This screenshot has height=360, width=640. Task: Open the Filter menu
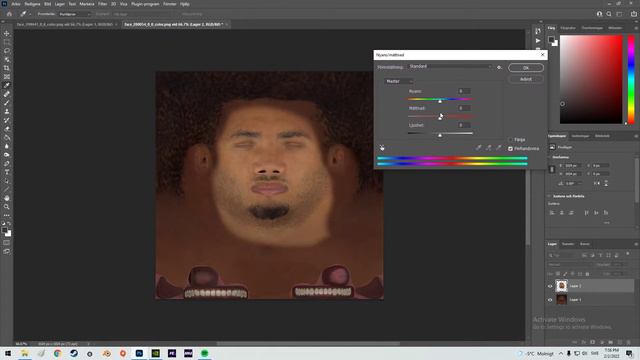tap(102, 4)
